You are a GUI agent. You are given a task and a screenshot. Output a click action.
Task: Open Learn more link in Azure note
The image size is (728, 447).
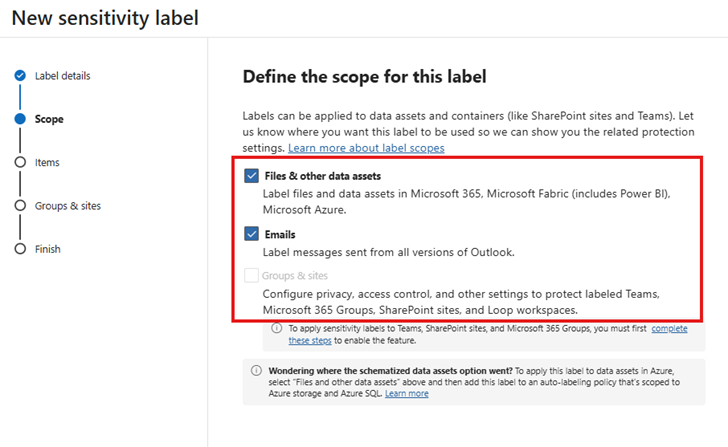[x=406, y=394]
